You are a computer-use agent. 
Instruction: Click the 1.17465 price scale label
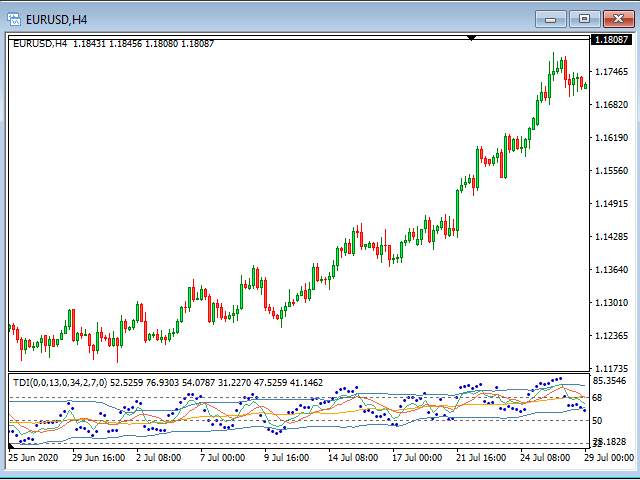pyautogui.click(x=609, y=72)
